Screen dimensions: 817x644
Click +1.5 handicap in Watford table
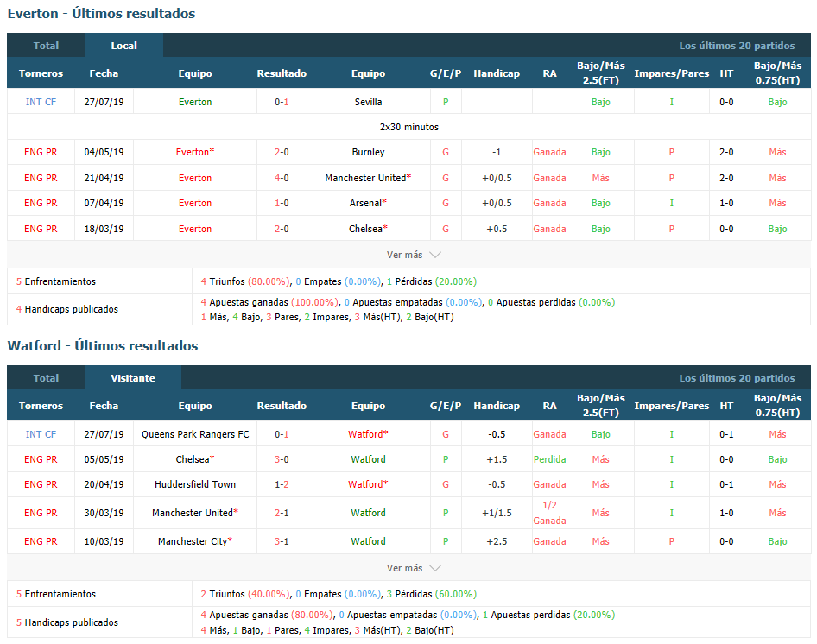point(497,459)
